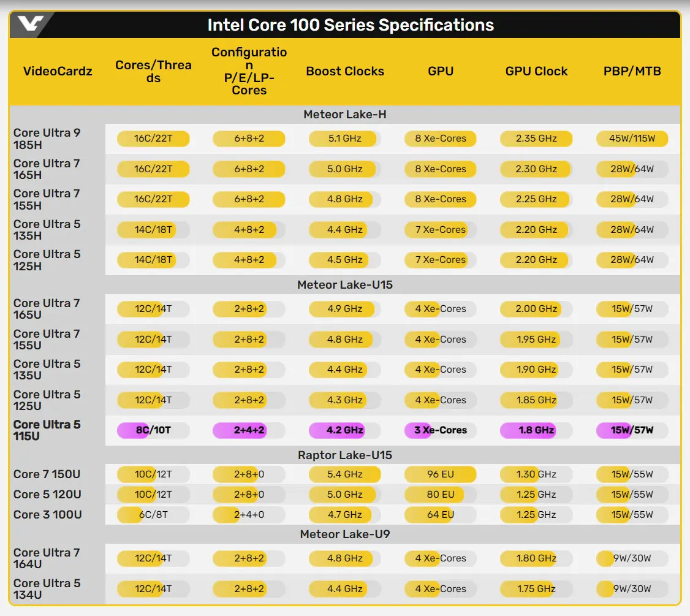
Task: Click the Meteor Lake-U9 section header
Action: pyautogui.click(x=344, y=534)
